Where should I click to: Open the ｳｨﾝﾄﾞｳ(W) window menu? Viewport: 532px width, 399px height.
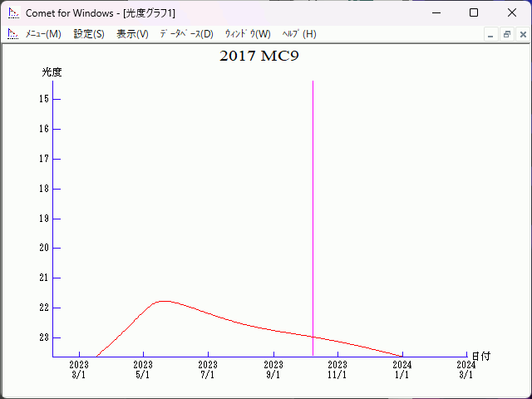click(x=247, y=34)
